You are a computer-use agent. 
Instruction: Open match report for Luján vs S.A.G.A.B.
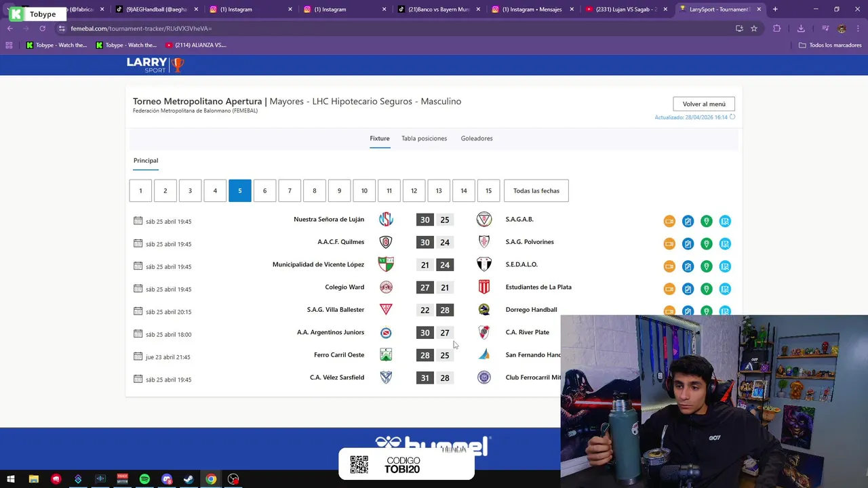688,221
